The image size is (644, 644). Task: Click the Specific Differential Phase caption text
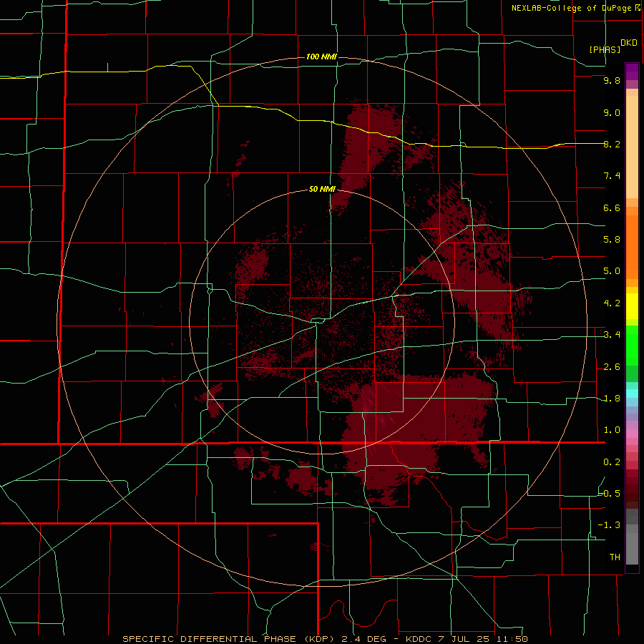click(x=325, y=639)
